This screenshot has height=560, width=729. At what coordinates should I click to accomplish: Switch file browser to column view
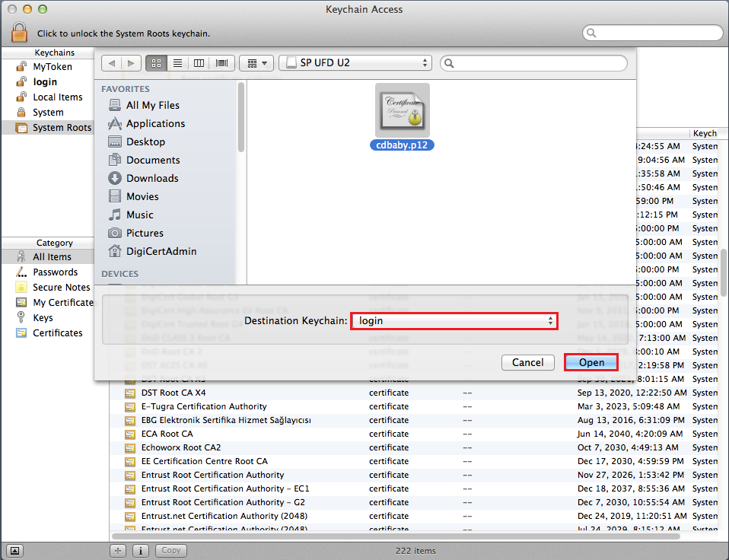click(199, 63)
